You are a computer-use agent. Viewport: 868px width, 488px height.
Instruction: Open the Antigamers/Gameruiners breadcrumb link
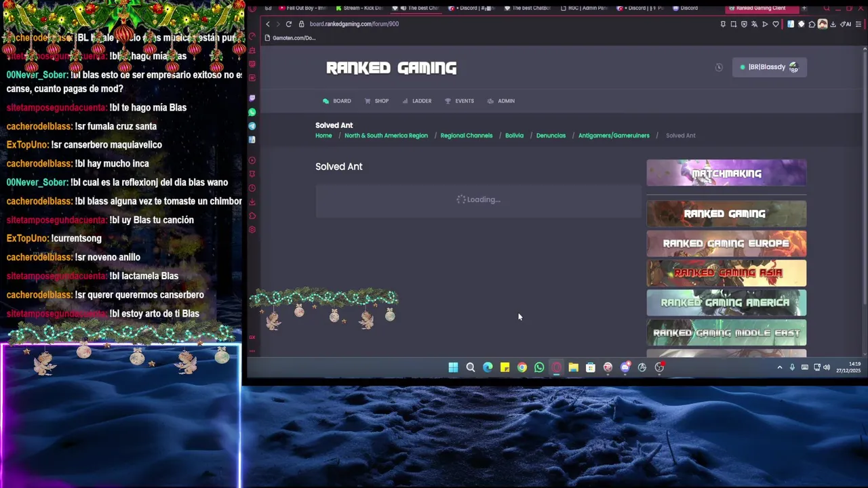[614, 136]
